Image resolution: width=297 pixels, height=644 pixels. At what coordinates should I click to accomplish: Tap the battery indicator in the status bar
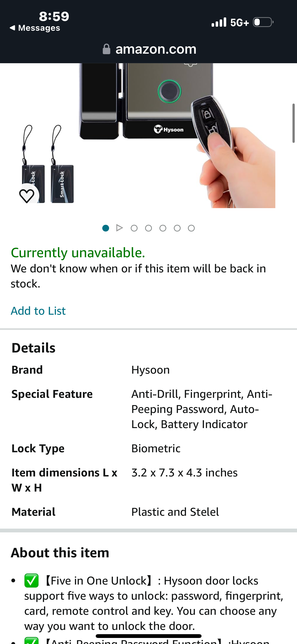(262, 22)
